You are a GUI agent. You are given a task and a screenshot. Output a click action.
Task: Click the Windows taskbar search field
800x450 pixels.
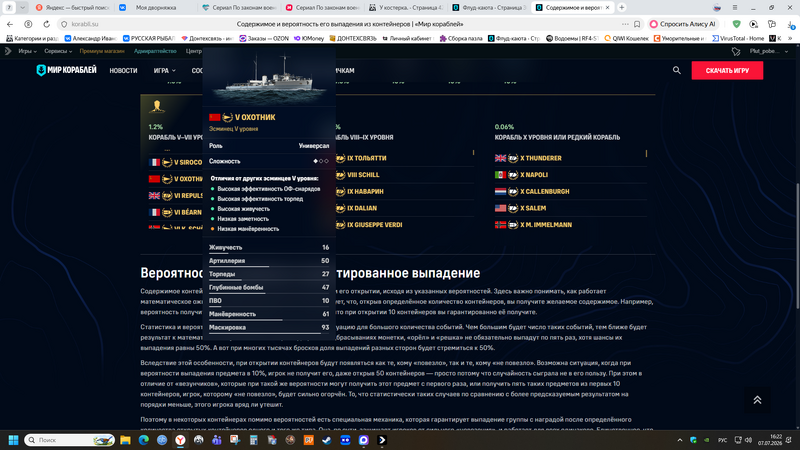69,440
